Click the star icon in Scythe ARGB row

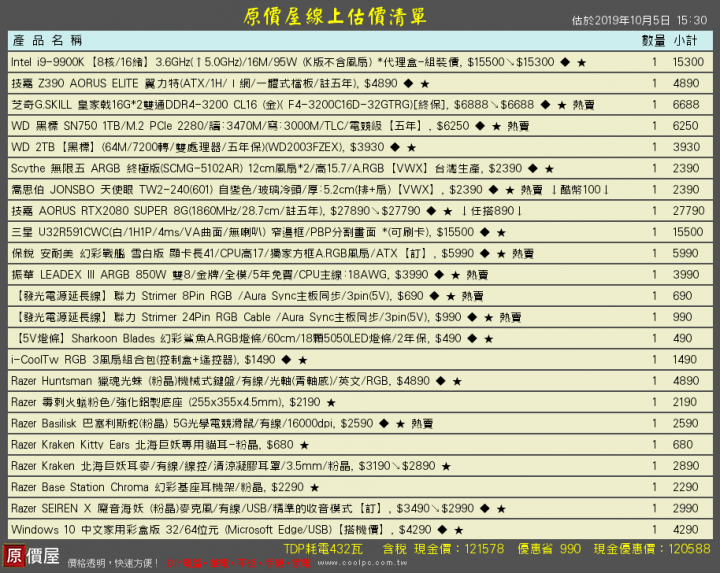point(549,169)
